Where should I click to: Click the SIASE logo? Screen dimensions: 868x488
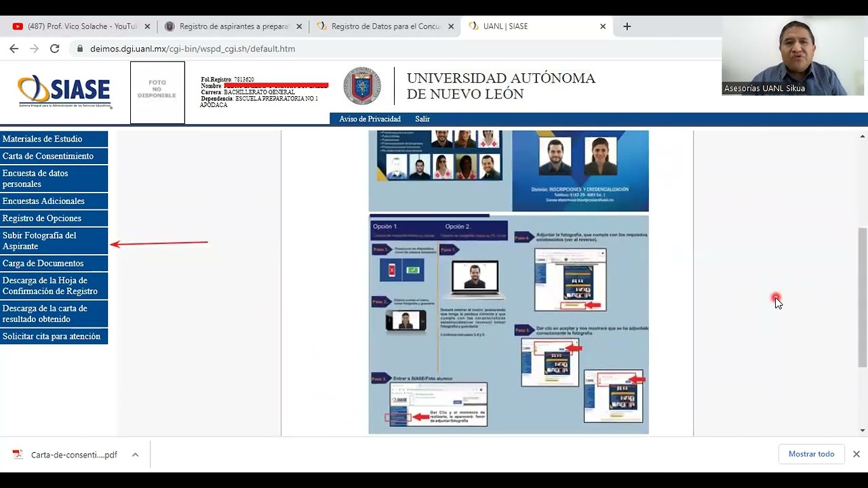click(x=64, y=91)
